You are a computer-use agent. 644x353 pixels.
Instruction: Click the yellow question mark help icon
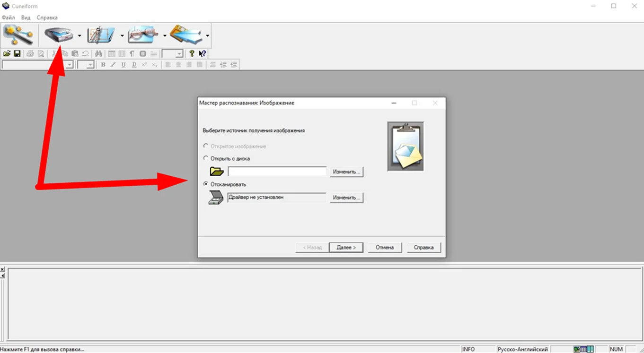click(192, 54)
